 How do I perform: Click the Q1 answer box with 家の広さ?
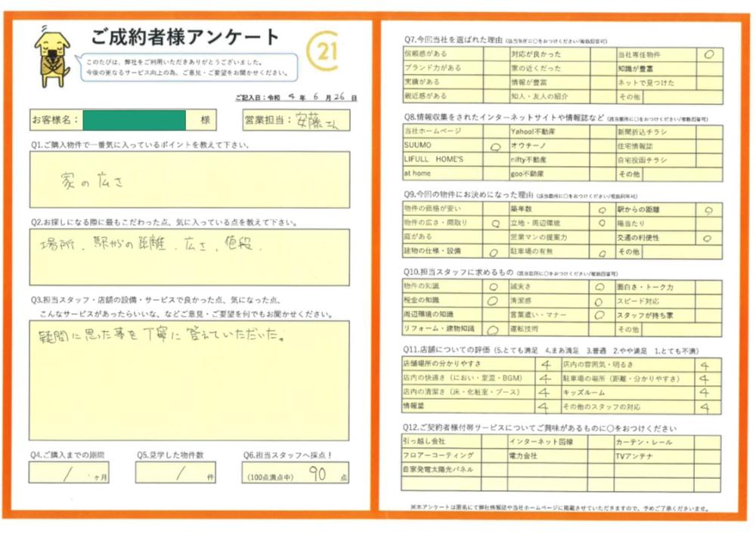(190, 180)
